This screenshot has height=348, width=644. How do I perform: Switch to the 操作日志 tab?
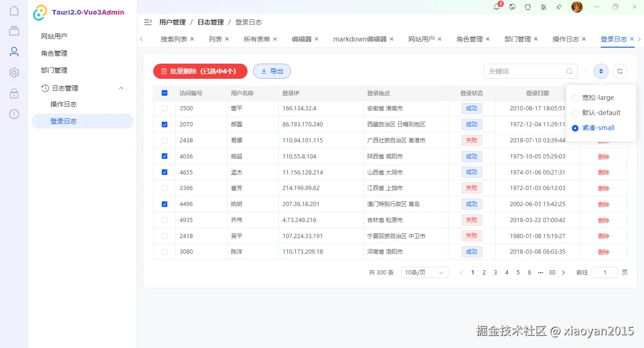565,39
